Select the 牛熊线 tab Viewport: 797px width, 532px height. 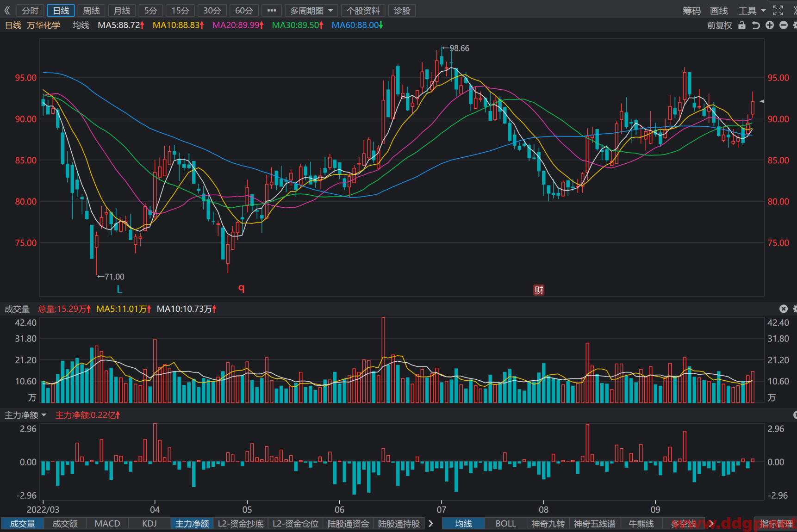(x=641, y=524)
